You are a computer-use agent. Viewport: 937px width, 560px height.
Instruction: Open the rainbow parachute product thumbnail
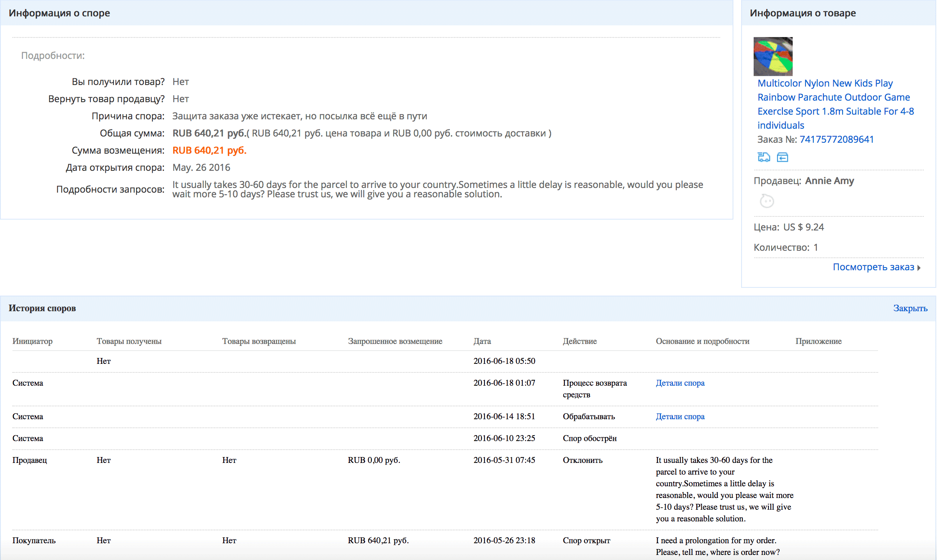tap(773, 56)
